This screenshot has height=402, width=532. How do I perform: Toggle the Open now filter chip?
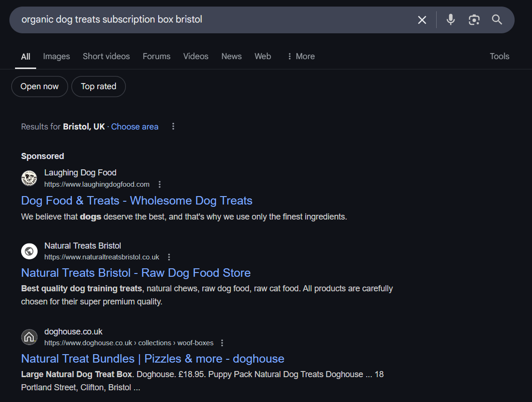39,86
